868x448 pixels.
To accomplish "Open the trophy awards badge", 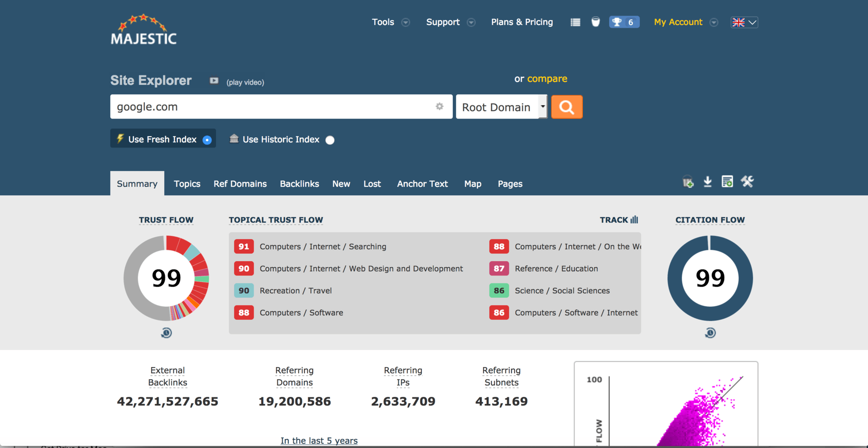I will [624, 22].
